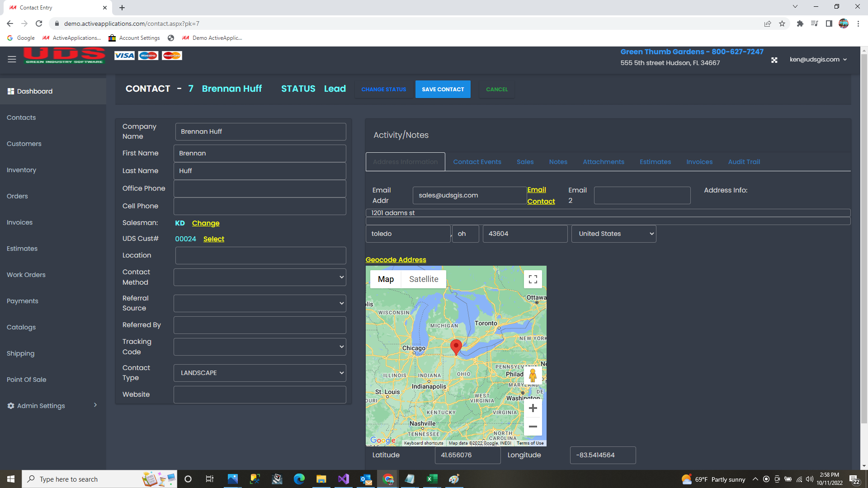Image resolution: width=868 pixels, height=488 pixels.
Task: Click the Latitude input field
Action: click(467, 455)
